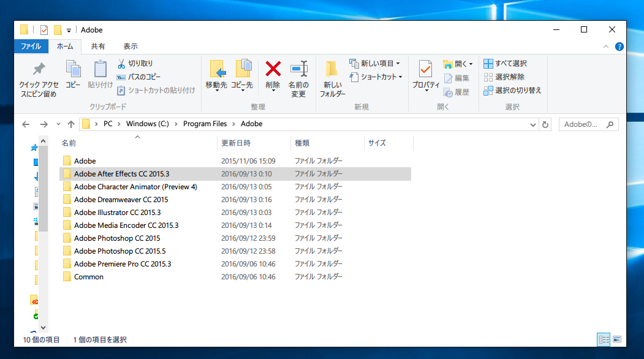Image resolution: width=644 pixels, height=359 pixels.
Task: Click Adobe in the address breadcrumb
Action: [x=251, y=124]
